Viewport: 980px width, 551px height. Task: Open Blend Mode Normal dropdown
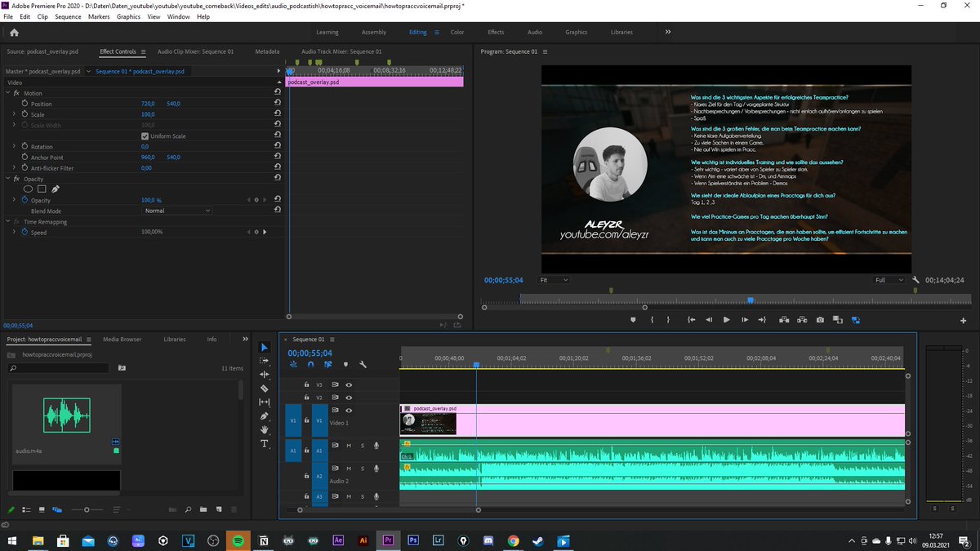pyautogui.click(x=177, y=211)
